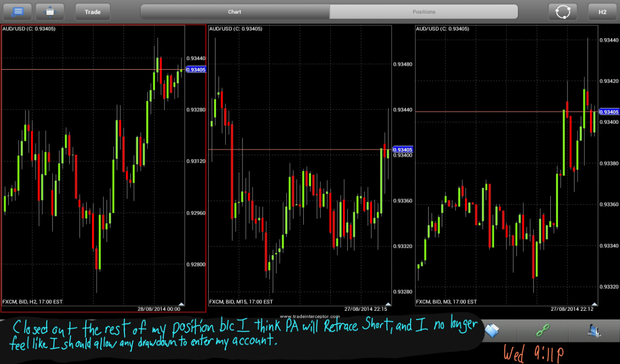Switch to the Positions tab
Screen dimensions: 620x364
pos(424,11)
